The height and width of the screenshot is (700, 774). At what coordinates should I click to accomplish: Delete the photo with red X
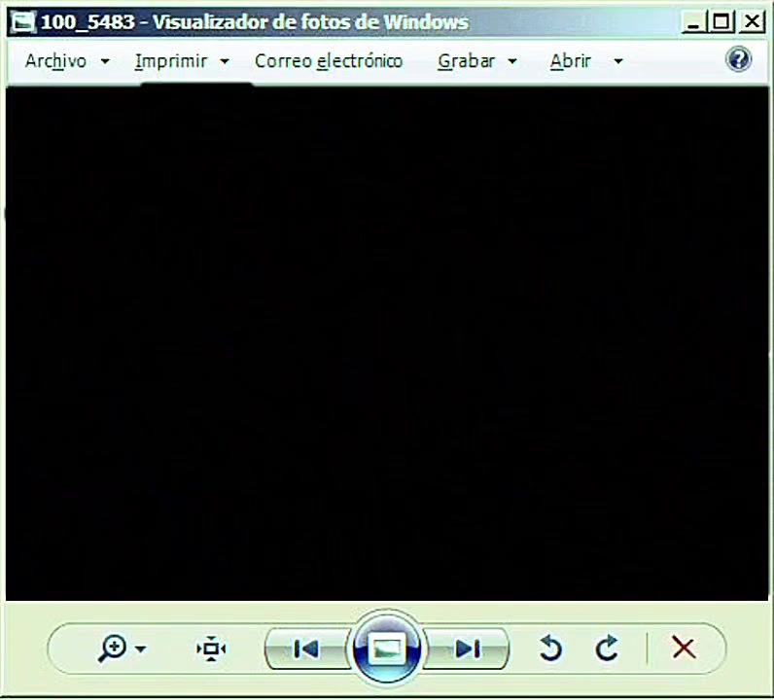pyautogui.click(x=685, y=647)
